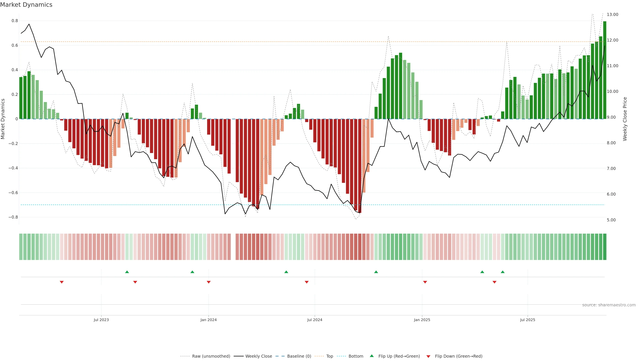The width and height of the screenshot is (644, 362).
Task: Click the rightmost red flip-down triangle marker
Action: point(494,282)
